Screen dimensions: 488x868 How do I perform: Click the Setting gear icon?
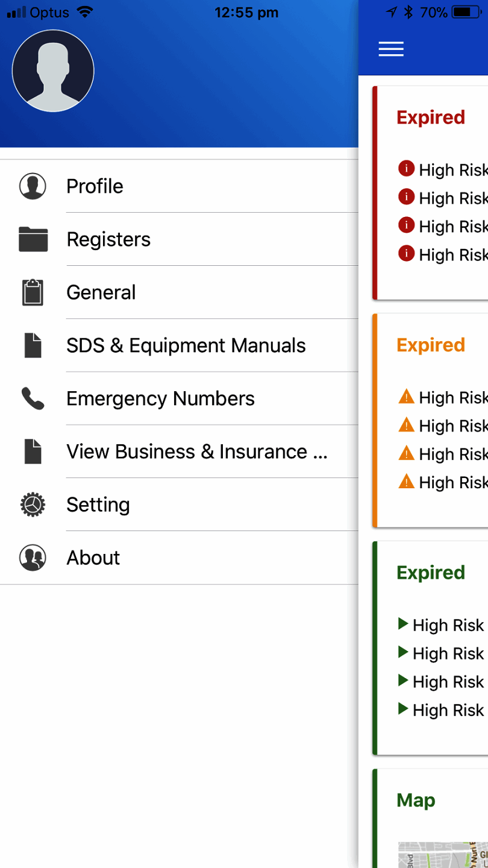[x=33, y=505]
